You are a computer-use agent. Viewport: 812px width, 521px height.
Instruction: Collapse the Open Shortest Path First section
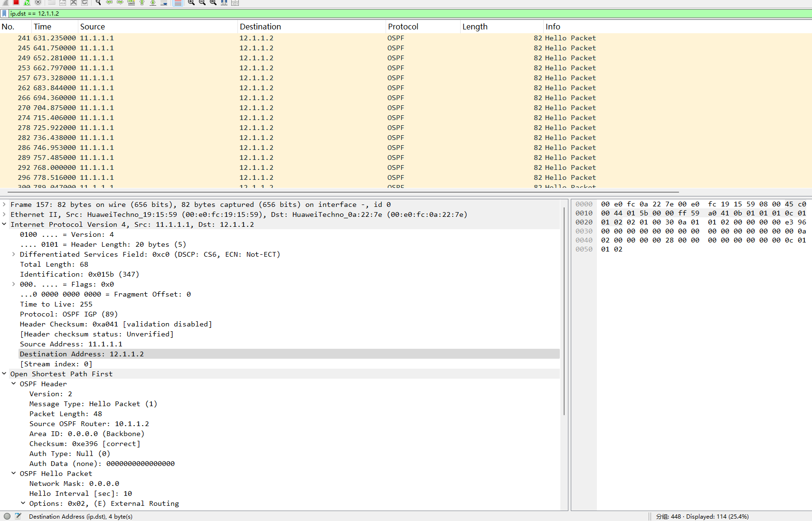(x=4, y=374)
